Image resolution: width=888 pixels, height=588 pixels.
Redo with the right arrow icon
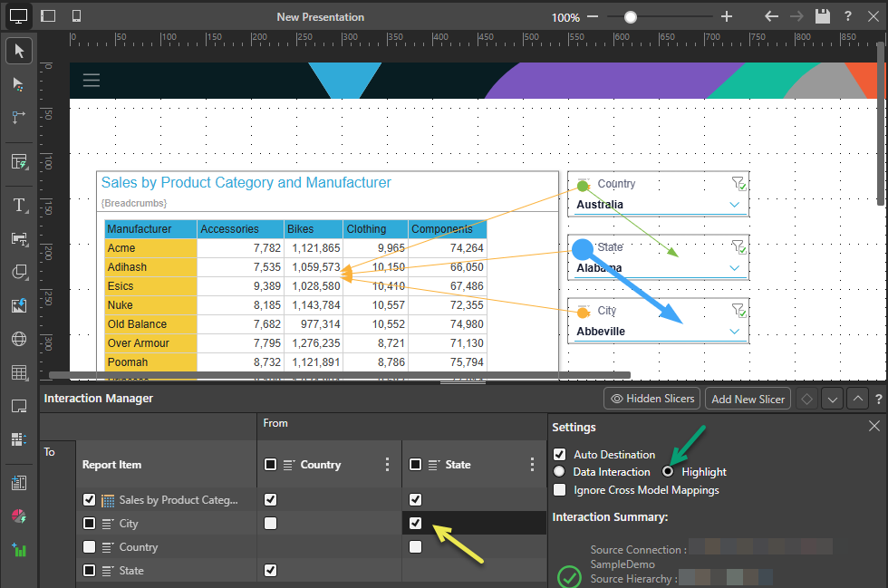pyautogui.click(x=796, y=16)
